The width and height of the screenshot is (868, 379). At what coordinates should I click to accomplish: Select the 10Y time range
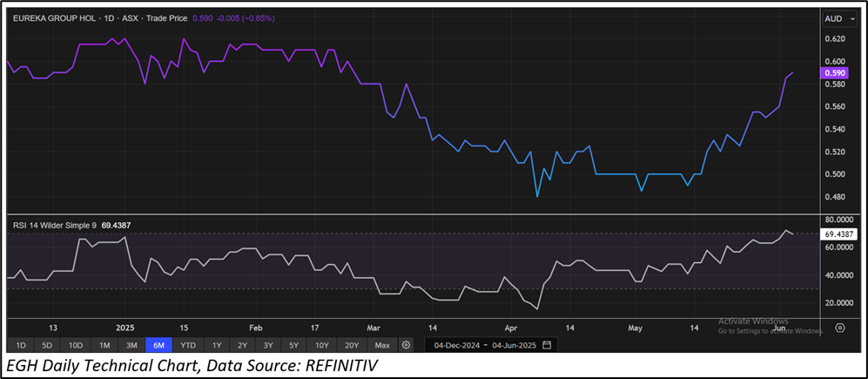click(x=322, y=345)
